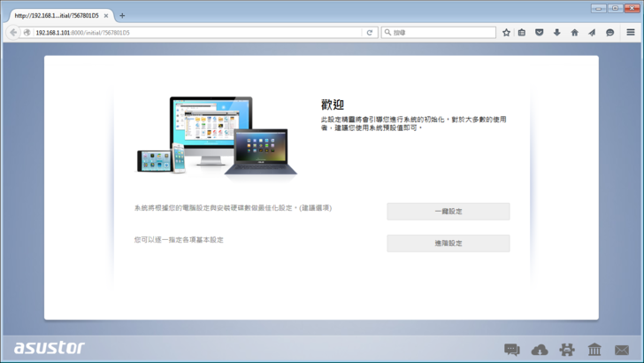The width and height of the screenshot is (644, 363).
Task: Focus the address bar URL field
Action: [197, 33]
